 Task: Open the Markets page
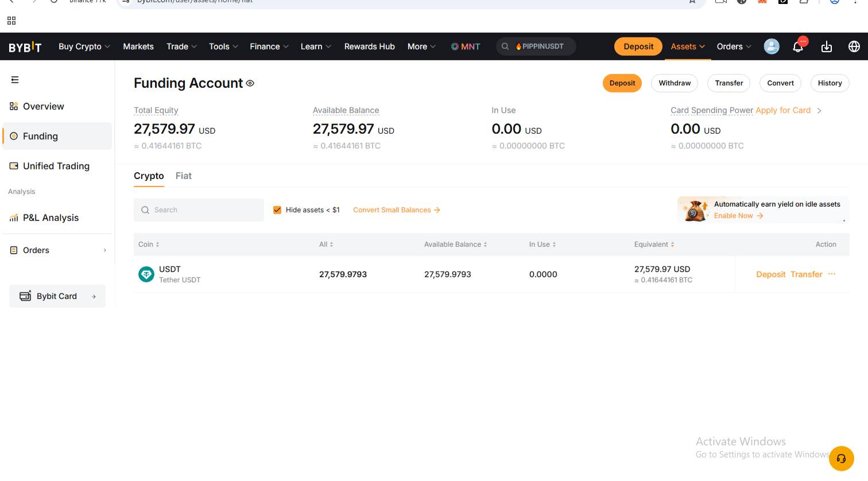click(x=138, y=46)
